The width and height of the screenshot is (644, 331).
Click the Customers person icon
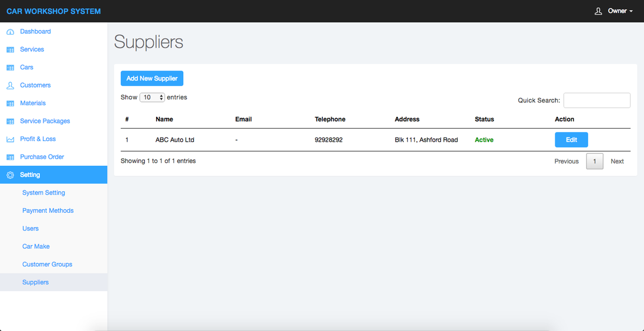point(10,85)
